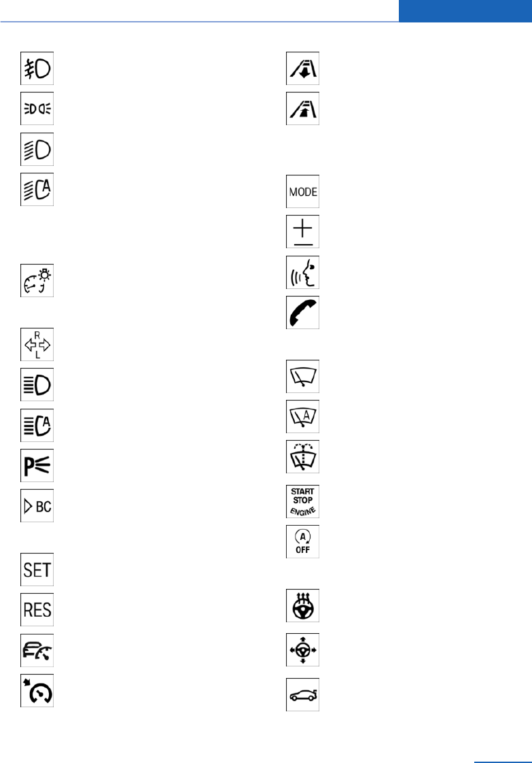The width and height of the screenshot is (532, 763).
Task: Select the telephone handset icon
Action: (x=302, y=312)
